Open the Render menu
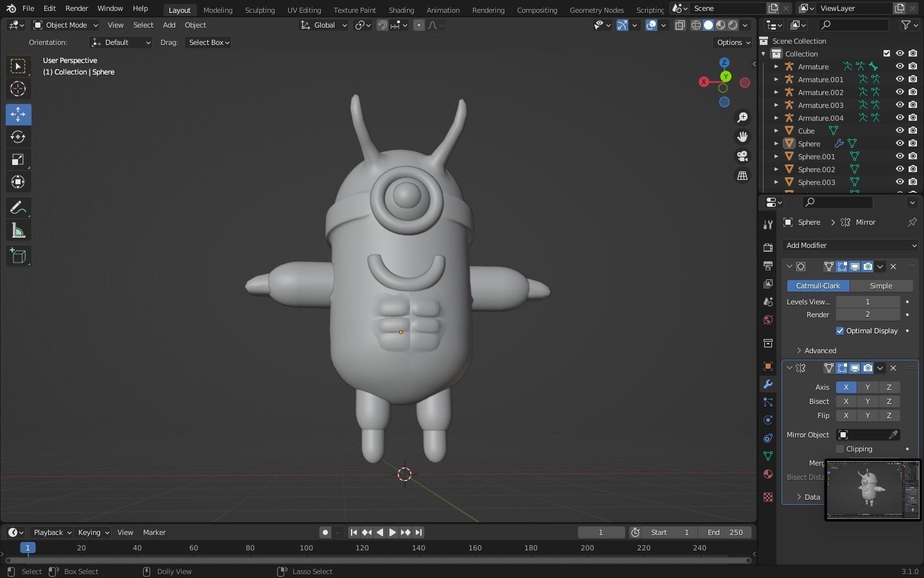 click(76, 8)
